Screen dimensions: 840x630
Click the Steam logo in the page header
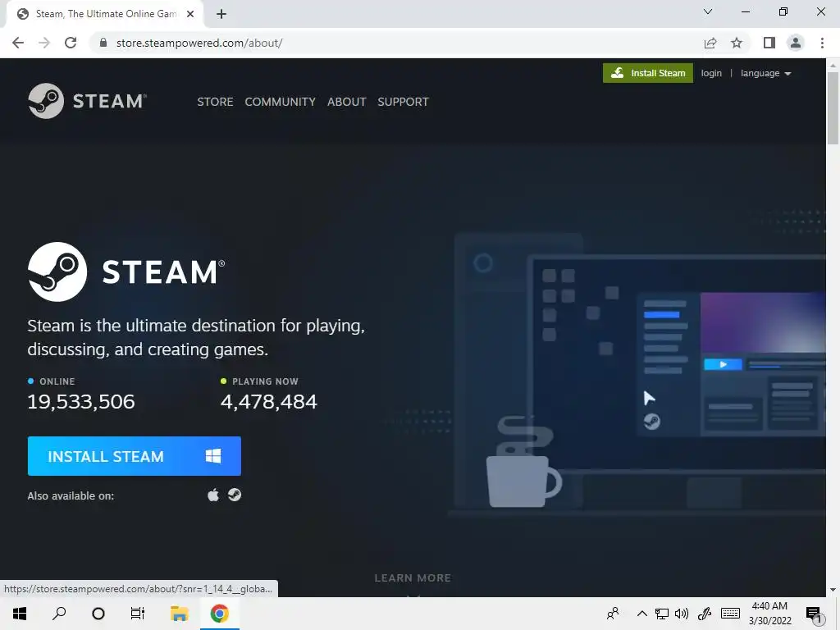click(87, 101)
